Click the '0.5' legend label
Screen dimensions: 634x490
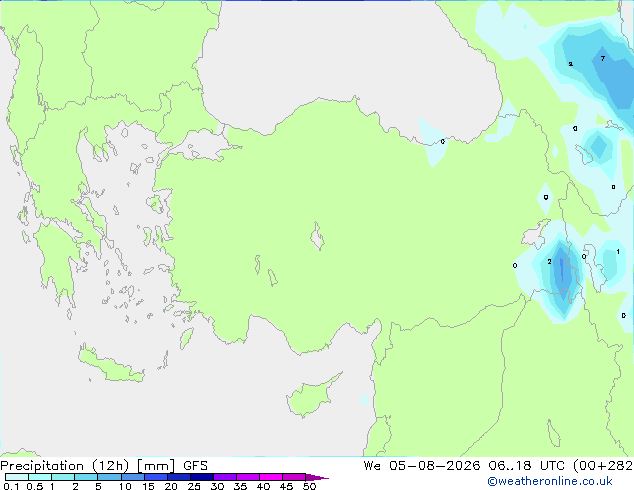coord(34,486)
